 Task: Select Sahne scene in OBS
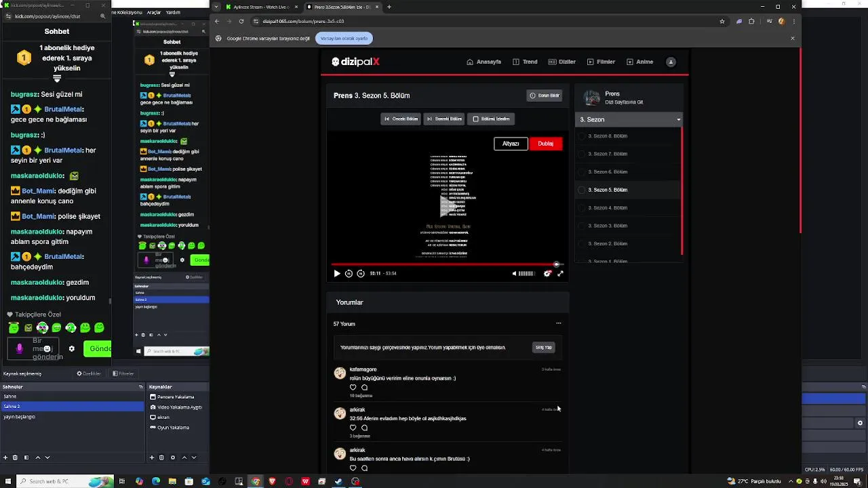click(x=72, y=396)
